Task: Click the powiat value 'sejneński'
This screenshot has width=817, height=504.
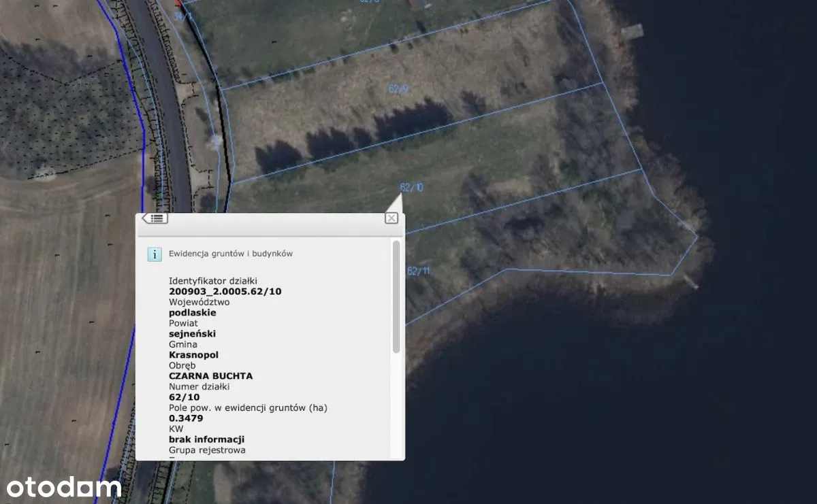Action: pyautogui.click(x=192, y=333)
